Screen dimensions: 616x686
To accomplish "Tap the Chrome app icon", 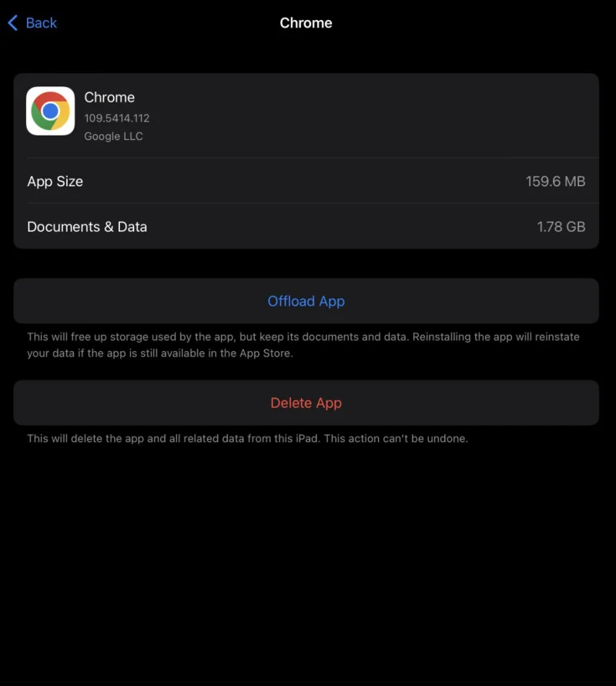I will [50, 111].
